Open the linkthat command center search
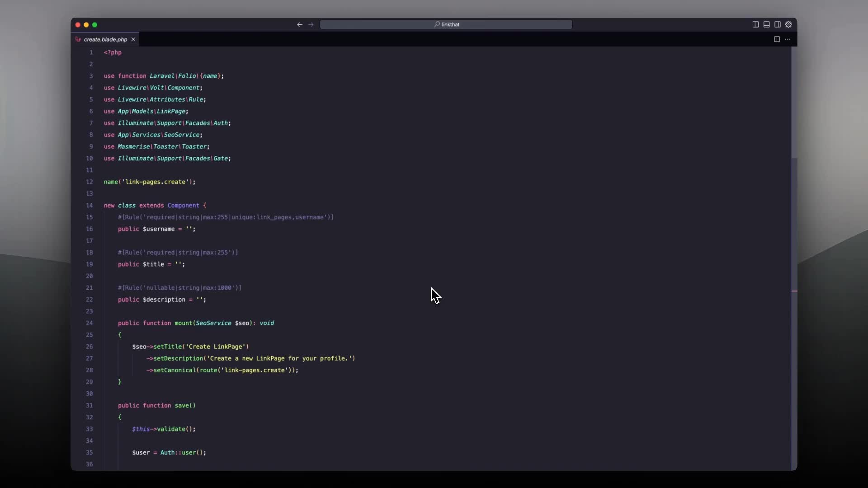Viewport: 868px width, 488px height. 446,24
